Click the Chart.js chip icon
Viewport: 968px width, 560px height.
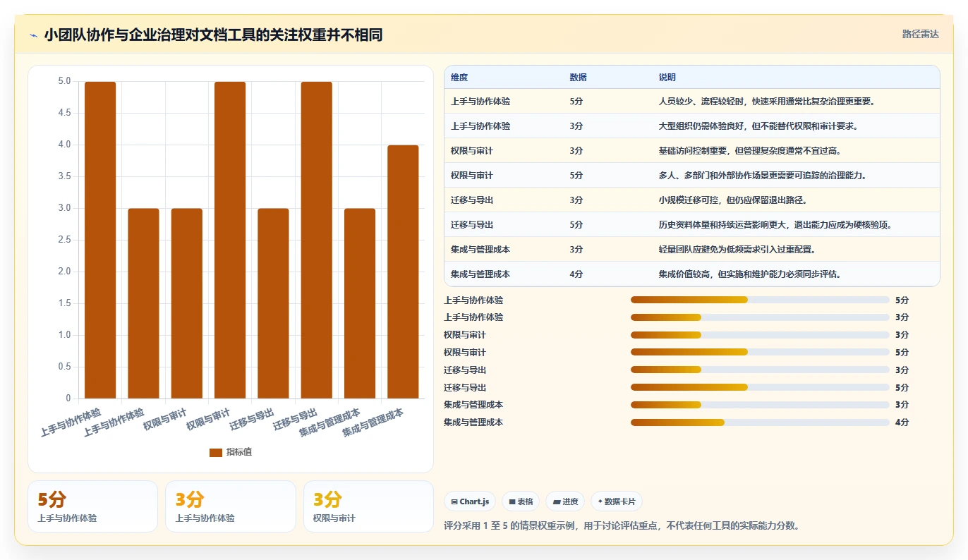[454, 501]
